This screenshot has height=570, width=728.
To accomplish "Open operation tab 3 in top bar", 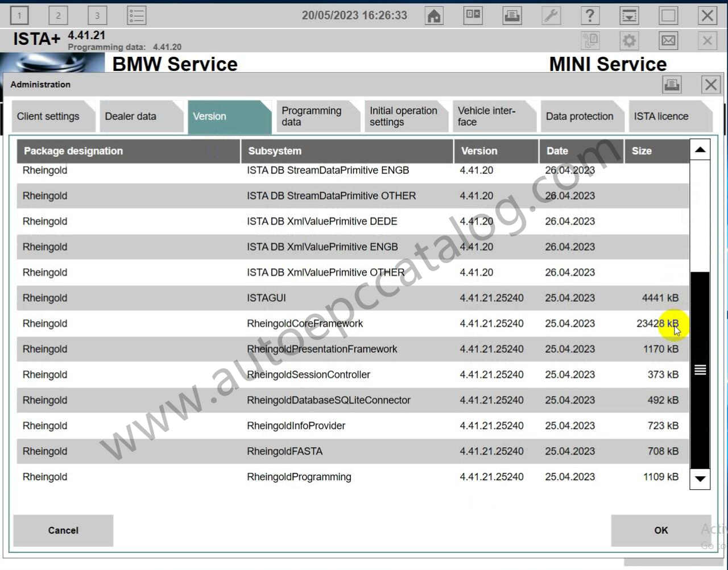I will [x=97, y=15].
